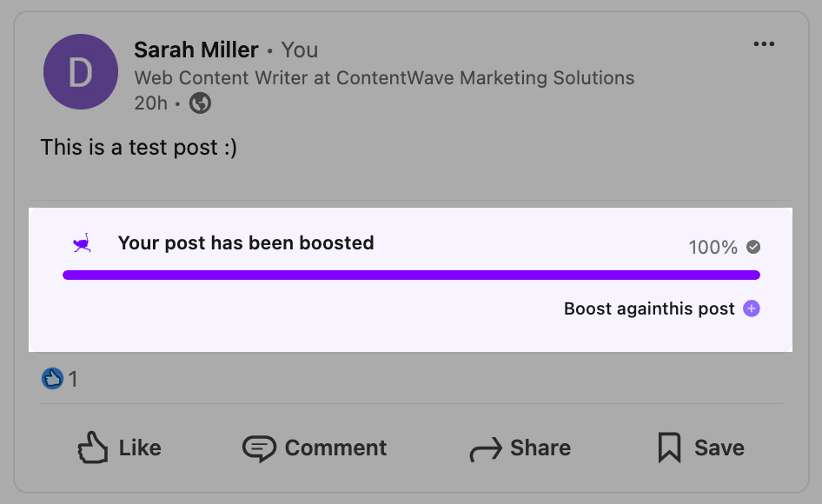This screenshot has width=822, height=504.
Task: Click the Like action to like the post
Action: pyautogui.click(x=119, y=448)
